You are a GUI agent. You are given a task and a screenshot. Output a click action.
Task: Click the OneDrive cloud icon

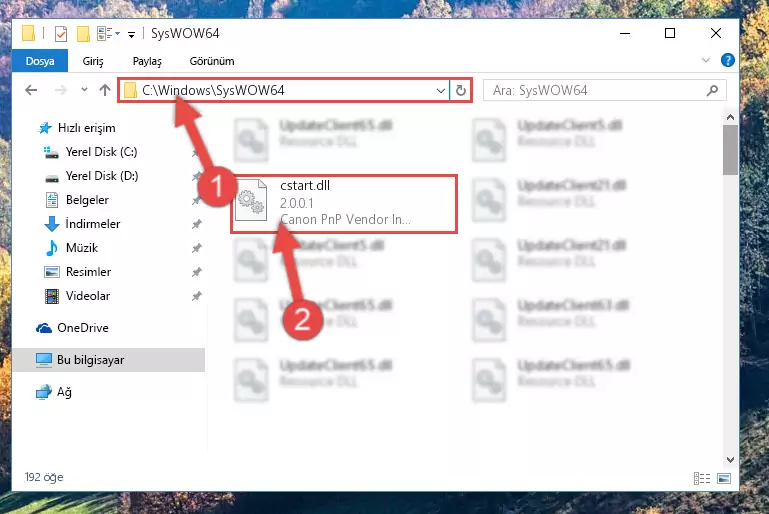pos(44,328)
